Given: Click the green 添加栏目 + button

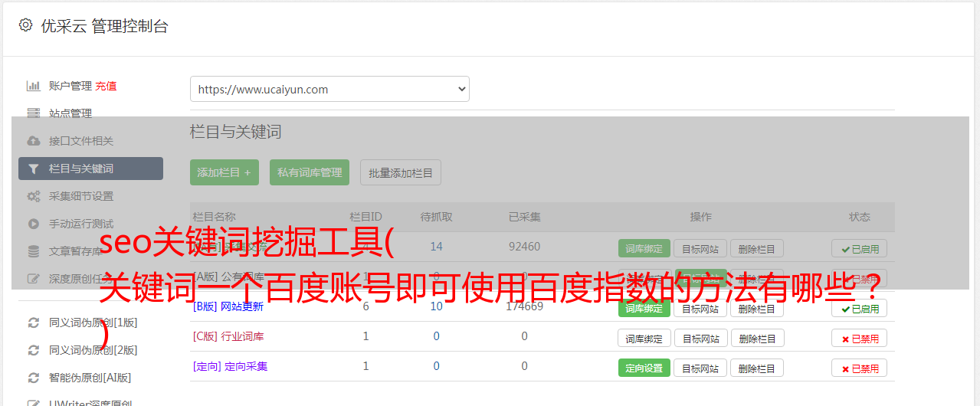Looking at the screenshot, I should 225,172.
